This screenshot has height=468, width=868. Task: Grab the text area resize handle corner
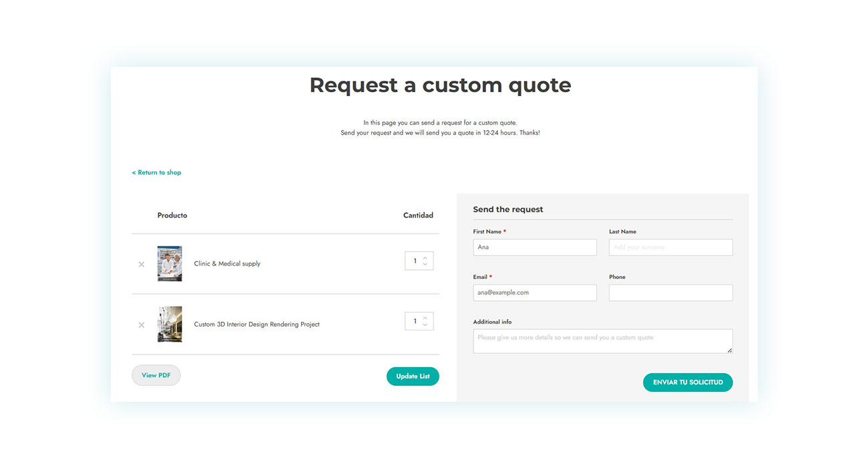[729, 350]
